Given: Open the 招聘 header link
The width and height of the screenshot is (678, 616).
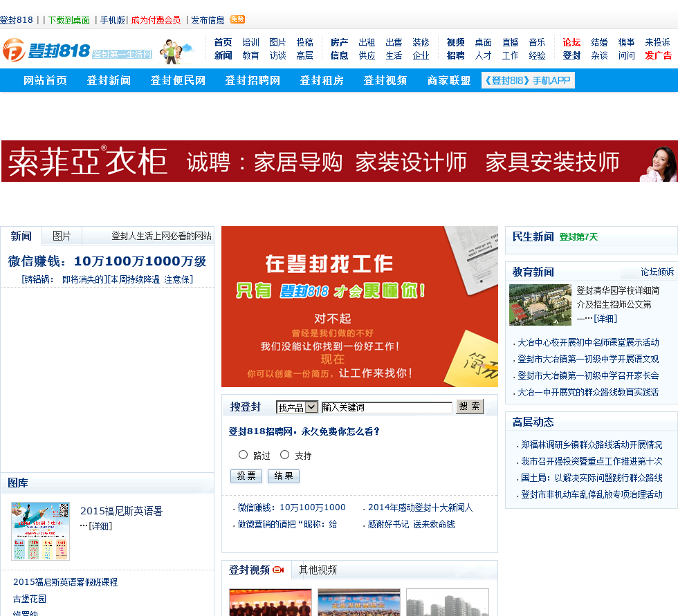Looking at the screenshot, I should [x=455, y=56].
